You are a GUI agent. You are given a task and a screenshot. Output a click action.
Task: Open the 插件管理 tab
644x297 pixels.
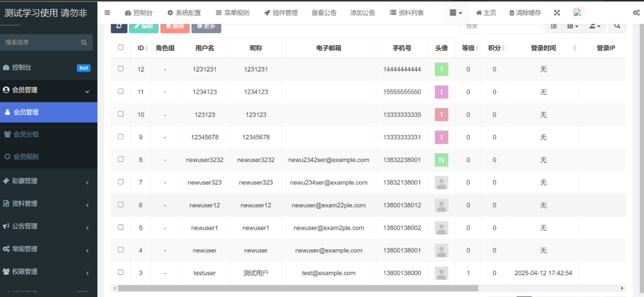tap(281, 13)
